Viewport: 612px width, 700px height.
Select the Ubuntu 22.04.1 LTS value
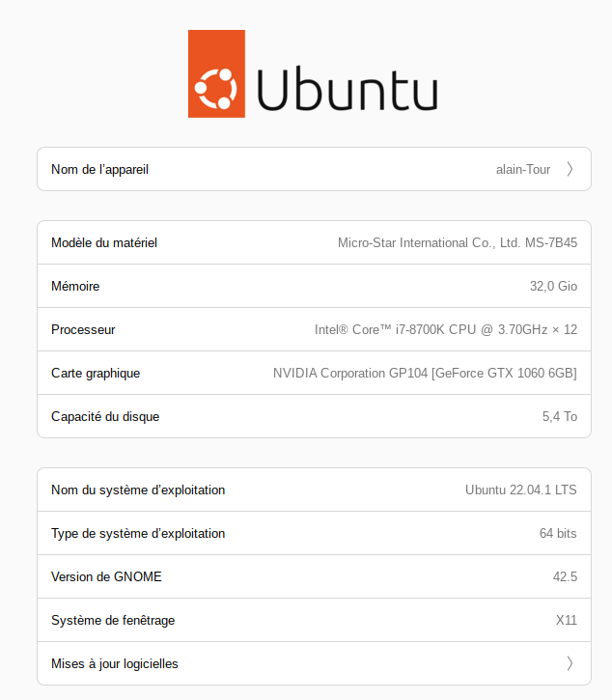point(521,490)
